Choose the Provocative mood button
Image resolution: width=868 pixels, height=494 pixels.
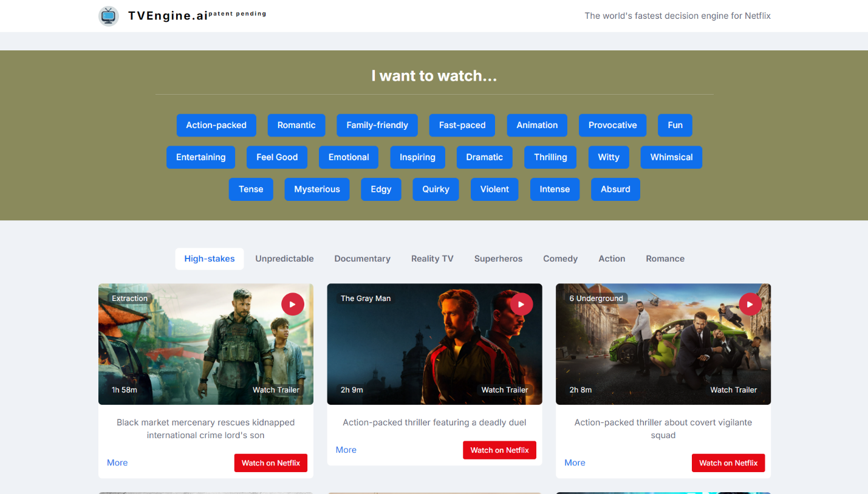click(x=612, y=125)
